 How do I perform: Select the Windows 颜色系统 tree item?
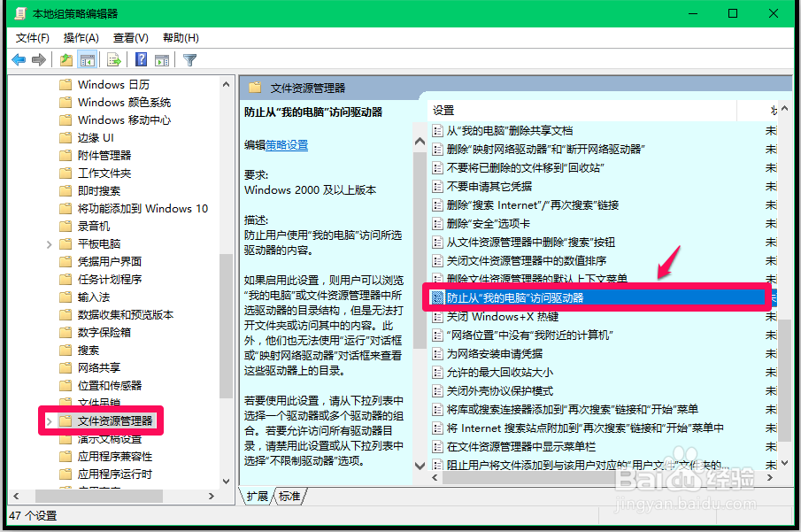(x=124, y=102)
